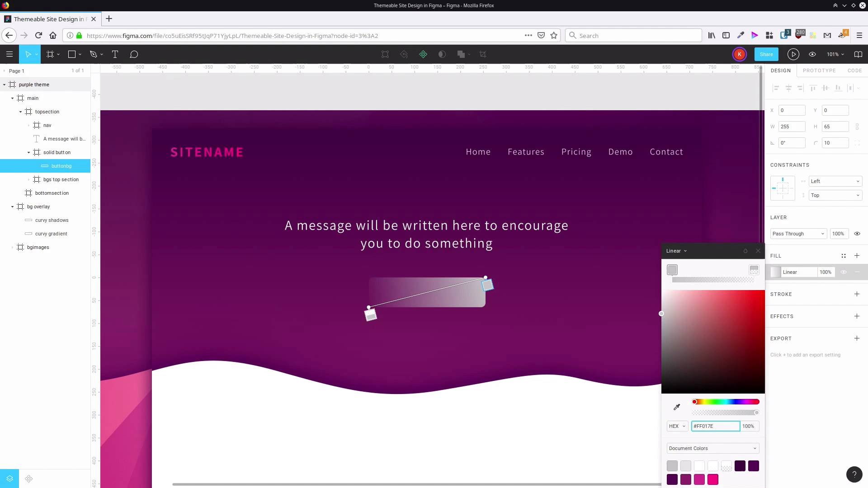This screenshot has height=488, width=868.
Task: Click the rainbow hue slider
Action: tap(726, 402)
